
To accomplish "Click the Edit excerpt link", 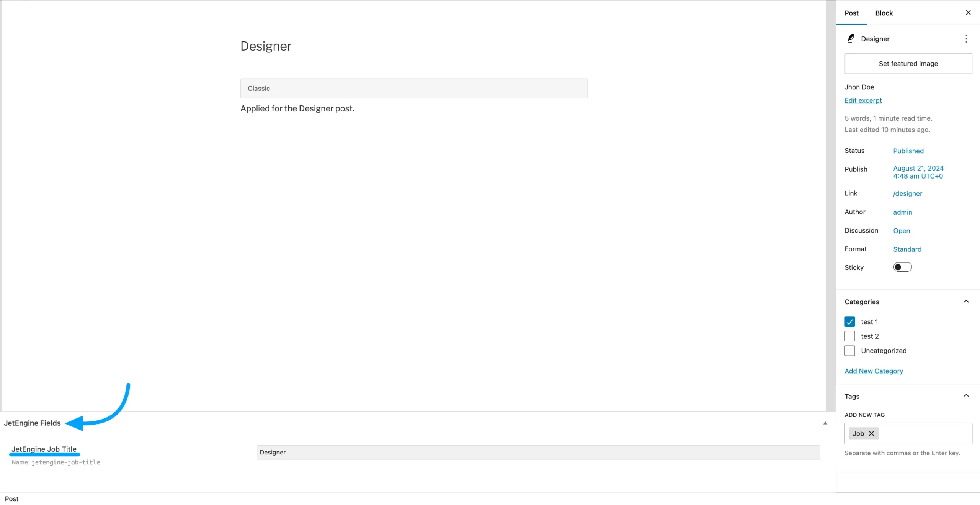I will pyautogui.click(x=863, y=100).
